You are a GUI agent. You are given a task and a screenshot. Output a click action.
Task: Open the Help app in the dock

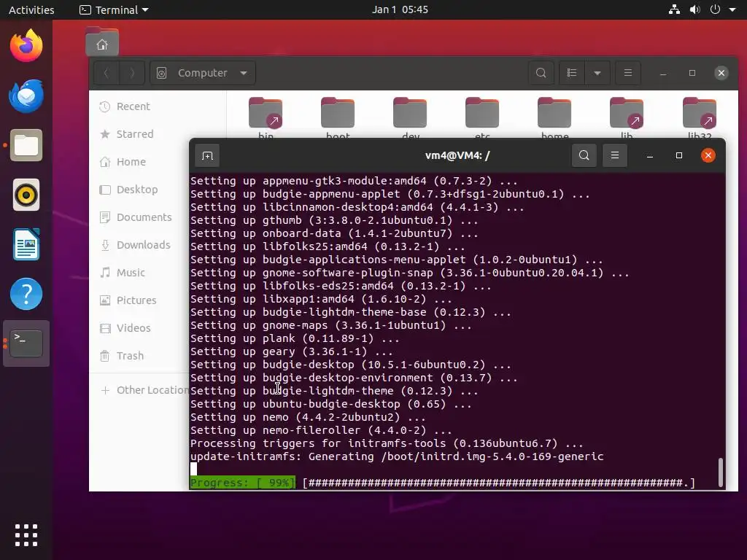(x=26, y=294)
